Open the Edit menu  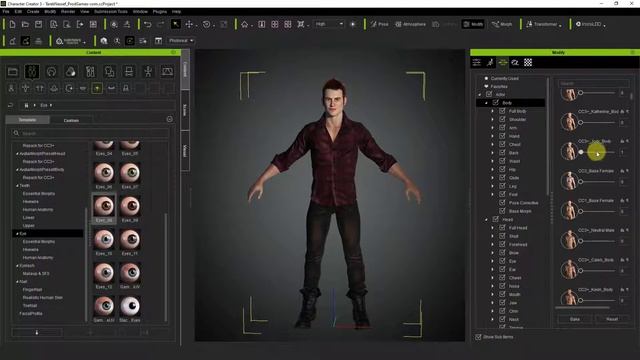(x=18, y=11)
